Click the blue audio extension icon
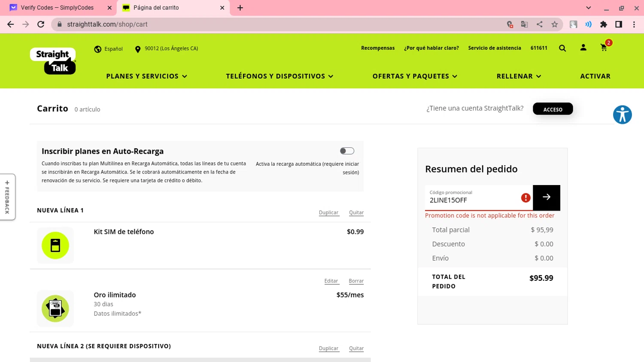Image resolution: width=644 pixels, height=362 pixels. pyautogui.click(x=588, y=24)
